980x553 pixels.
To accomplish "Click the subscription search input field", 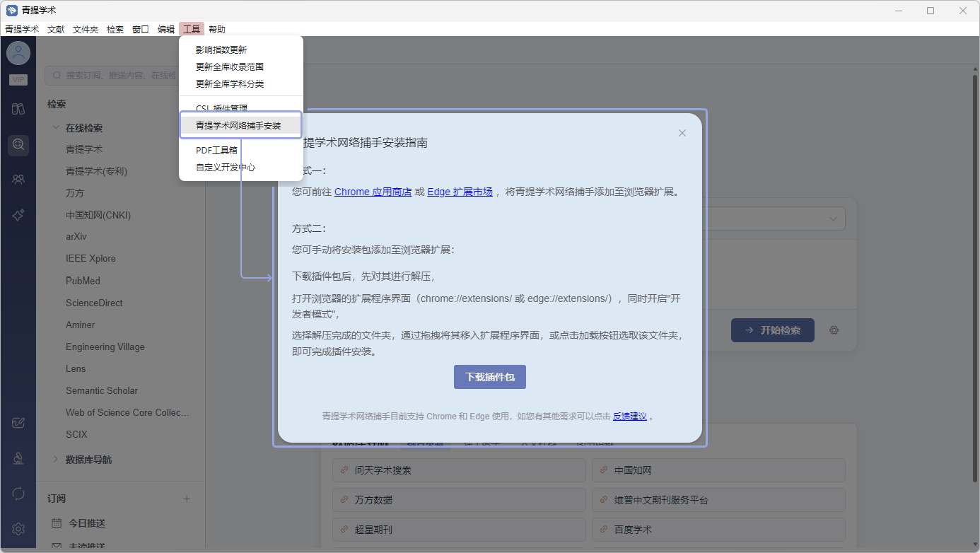I will point(120,76).
